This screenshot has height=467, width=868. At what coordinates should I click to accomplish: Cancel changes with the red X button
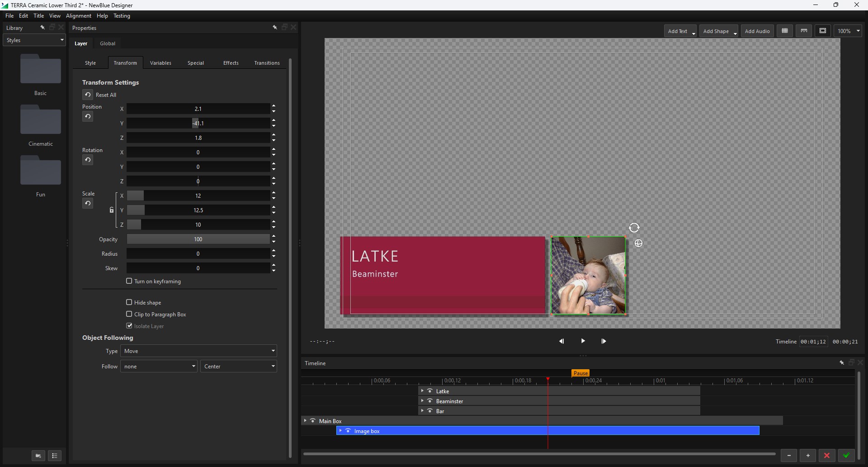827,456
